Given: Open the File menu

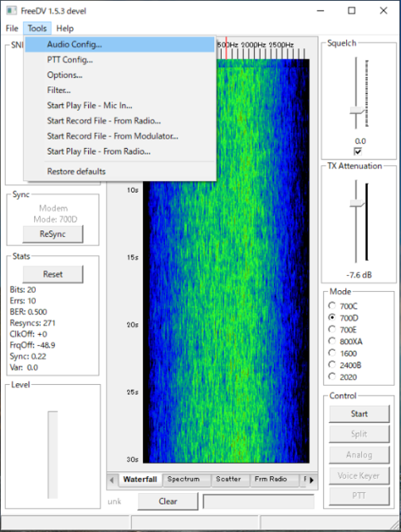Looking at the screenshot, I should (12, 28).
